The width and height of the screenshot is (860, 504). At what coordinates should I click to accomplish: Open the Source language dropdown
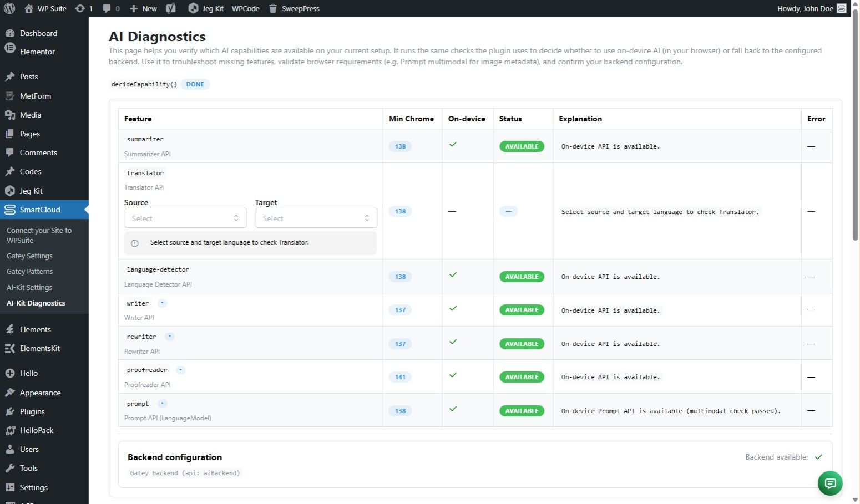[x=185, y=218]
